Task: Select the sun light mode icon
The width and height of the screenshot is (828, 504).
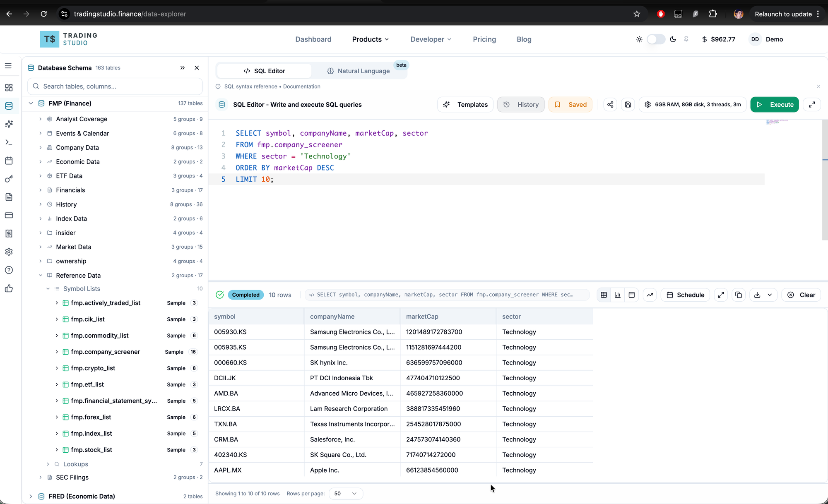Action: (x=639, y=39)
